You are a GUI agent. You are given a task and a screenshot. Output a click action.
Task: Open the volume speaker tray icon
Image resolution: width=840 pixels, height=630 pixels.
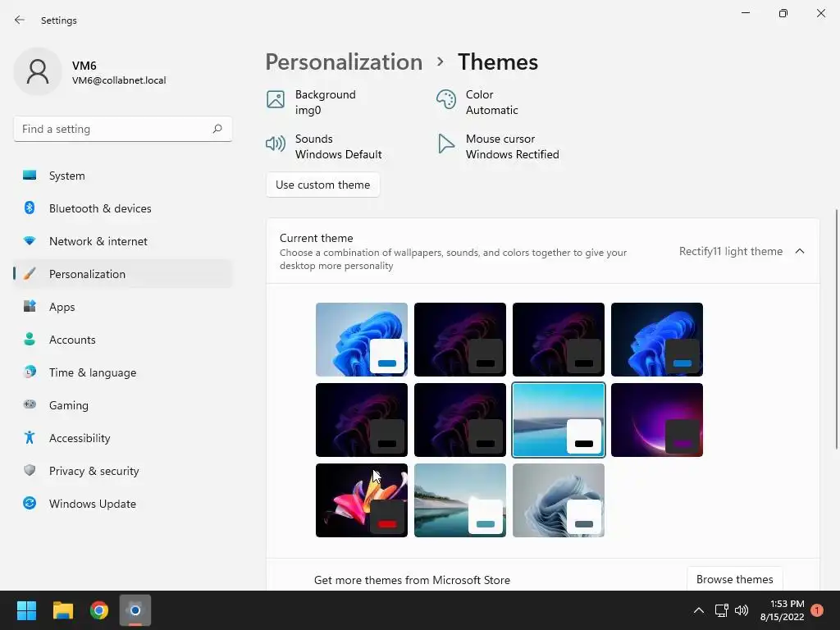pos(742,610)
